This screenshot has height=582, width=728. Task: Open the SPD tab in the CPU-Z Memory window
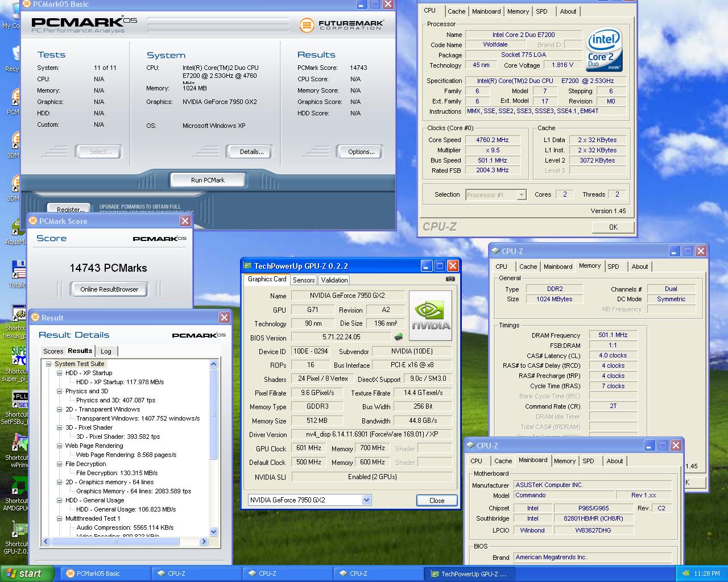click(x=613, y=267)
